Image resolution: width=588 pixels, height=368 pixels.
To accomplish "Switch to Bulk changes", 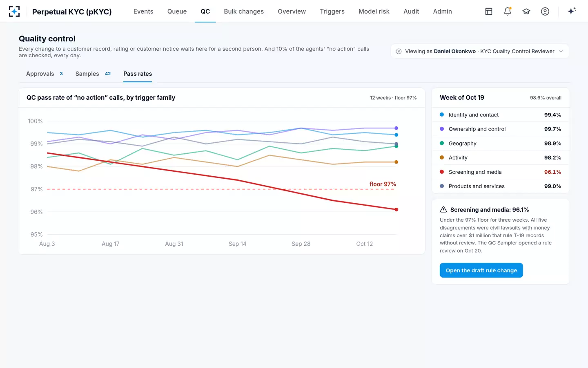I will 244,11.
